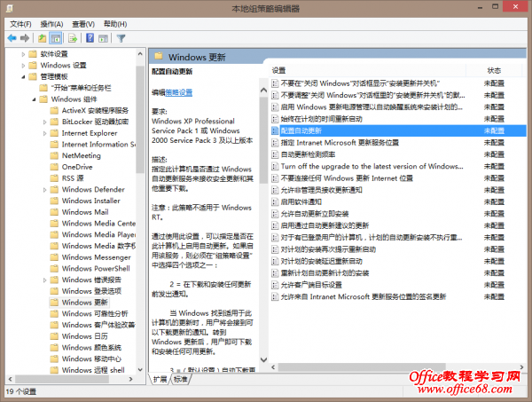Toggle the action pane toolbar icon
Screen dimensions: 532x402
click(103, 38)
